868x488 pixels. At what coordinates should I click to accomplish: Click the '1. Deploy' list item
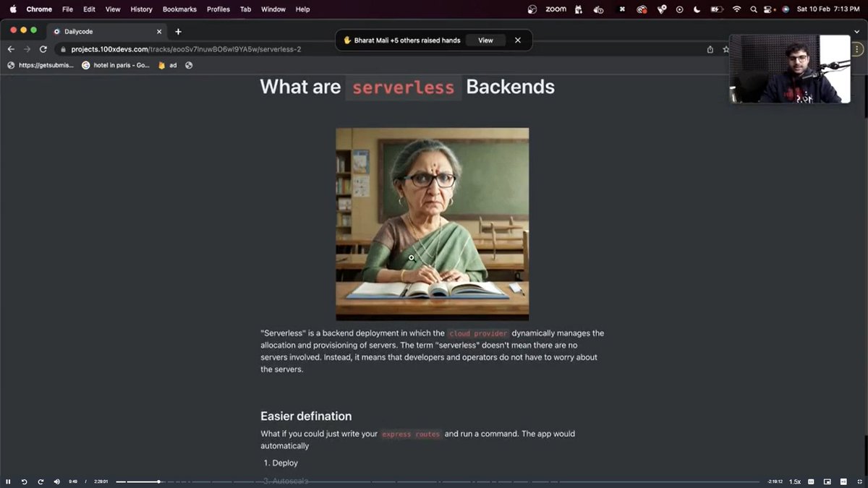280,463
